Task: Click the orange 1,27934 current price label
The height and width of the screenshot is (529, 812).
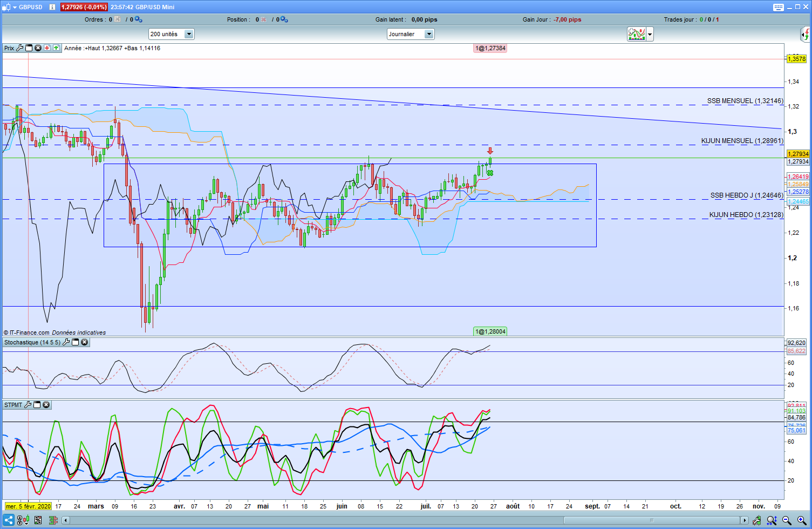Action: tap(799, 154)
